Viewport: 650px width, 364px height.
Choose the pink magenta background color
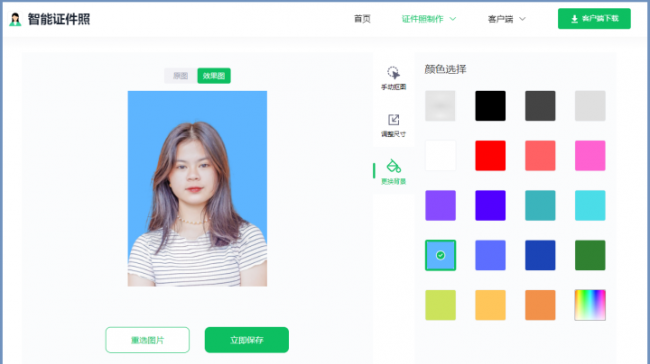[590, 155]
